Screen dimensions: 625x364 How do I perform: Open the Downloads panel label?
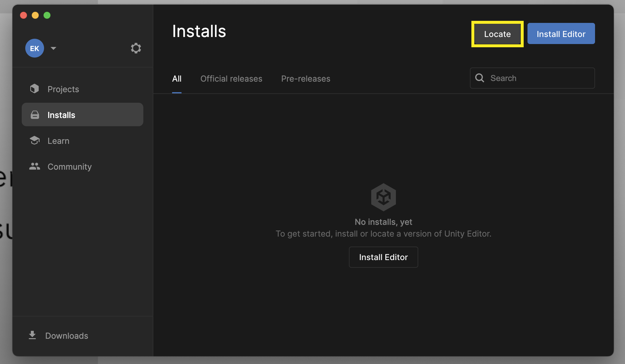click(x=67, y=336)
